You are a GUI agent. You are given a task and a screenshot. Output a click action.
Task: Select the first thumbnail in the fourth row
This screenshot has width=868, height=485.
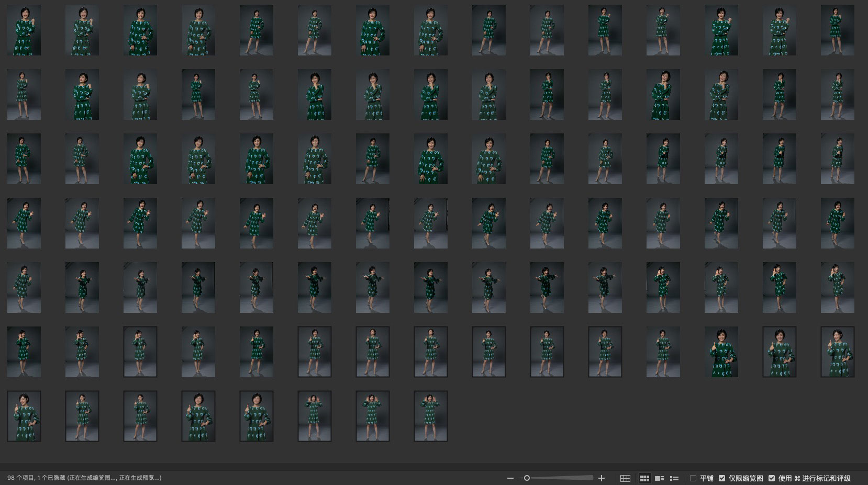click(24, 223)
